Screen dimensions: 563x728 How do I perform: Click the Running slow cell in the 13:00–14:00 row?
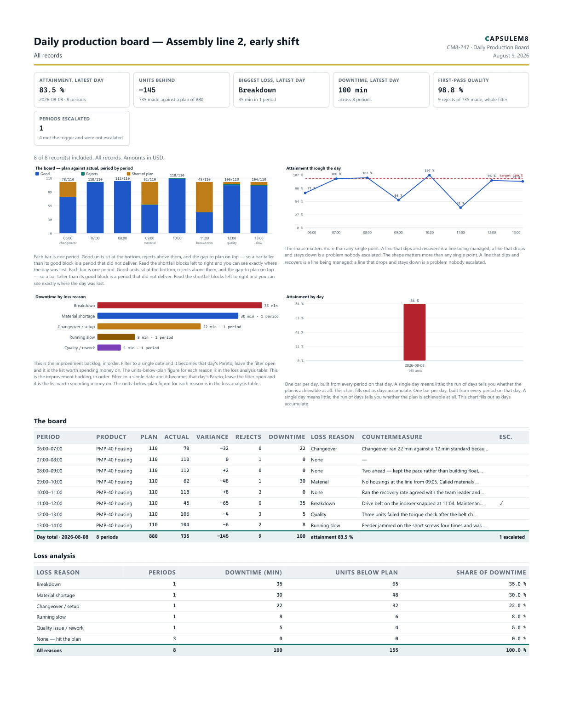coord(326,526)
